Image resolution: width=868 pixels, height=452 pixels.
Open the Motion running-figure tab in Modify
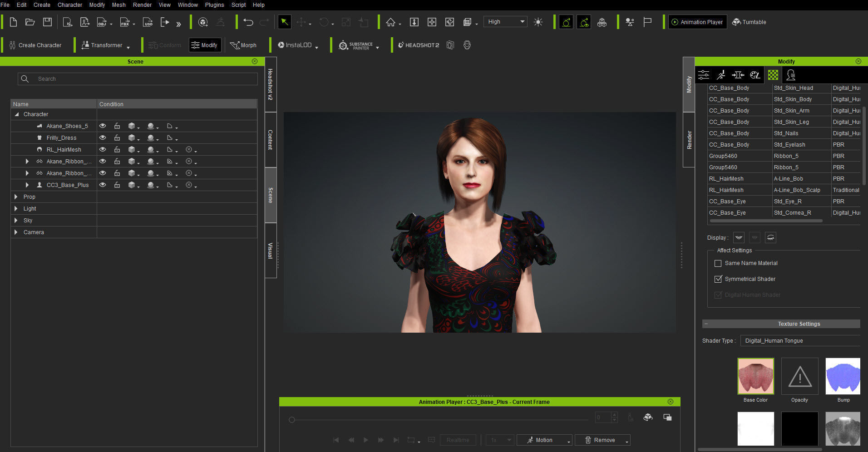tap(721, 75)
